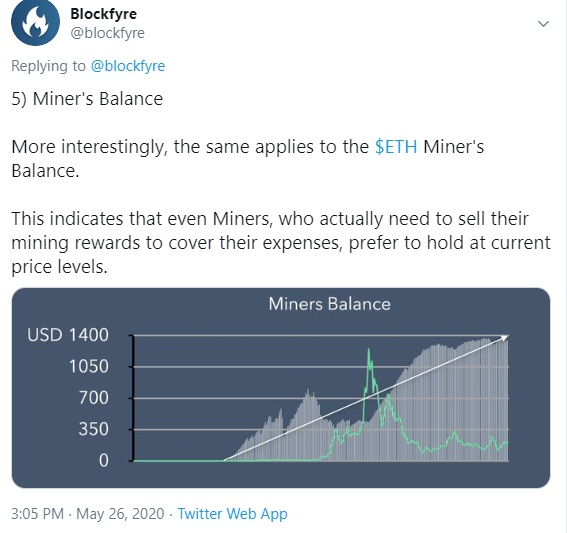Viewport: 567px width, 533px height.
Task: Select the Miners Balance chart title
Action: (x=329, y=304)
